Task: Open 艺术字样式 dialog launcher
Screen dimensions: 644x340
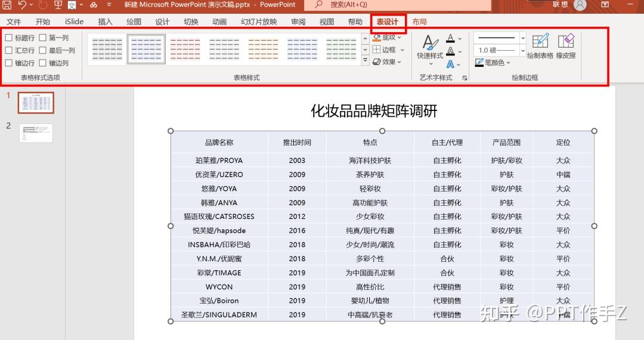Action: (x=465, y=78)
